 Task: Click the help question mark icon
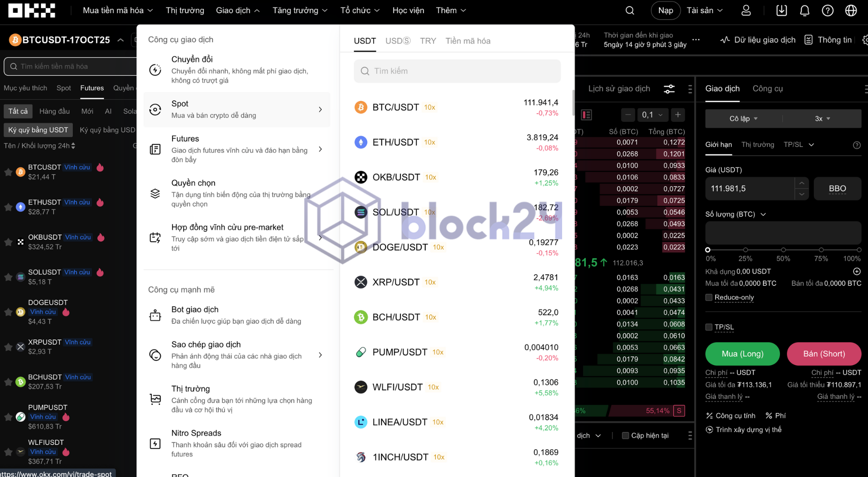(828, 11)
